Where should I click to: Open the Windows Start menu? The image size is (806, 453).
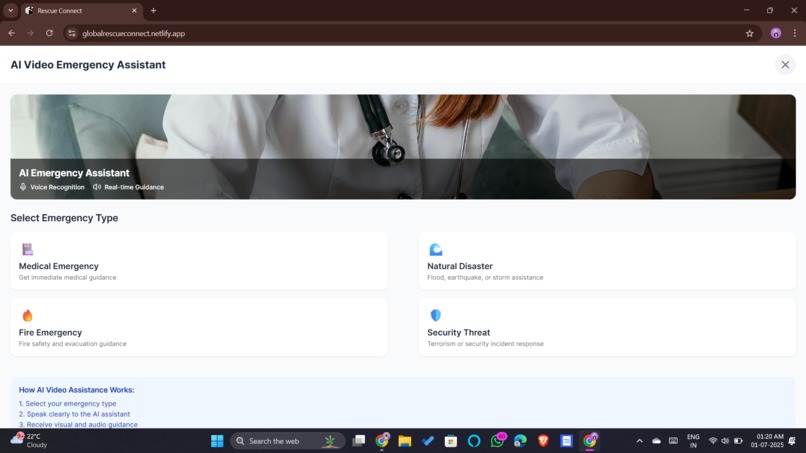(217, 441)
